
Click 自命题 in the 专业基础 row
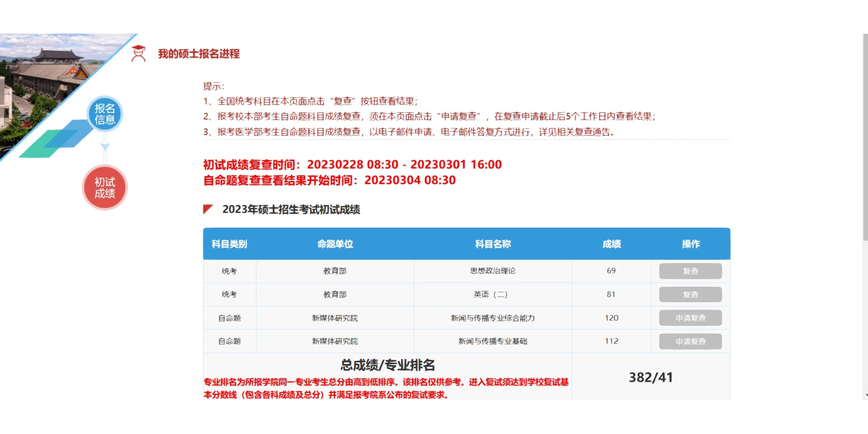point(230,341)
